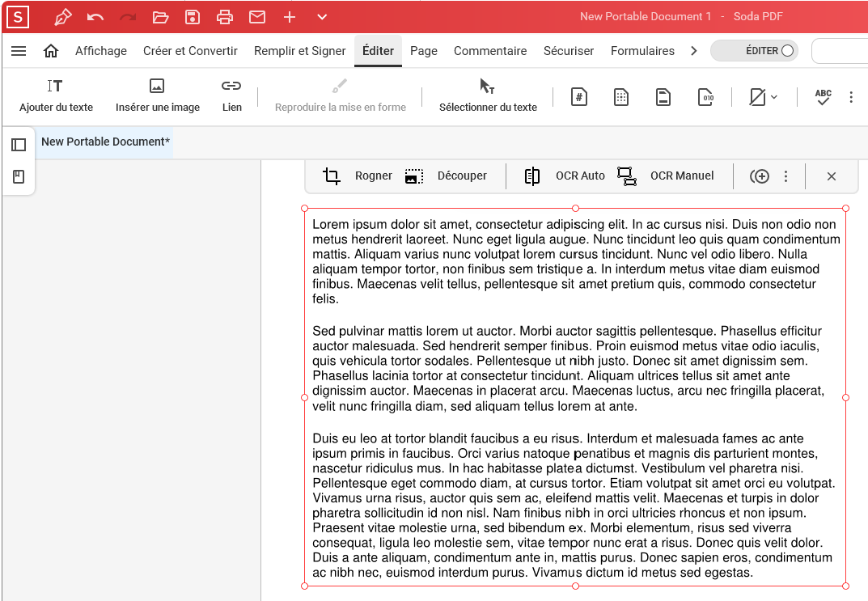Viewport: 868px width, 601px height.
Task: Open the Créer et Convertir tab
Action: 190,51
